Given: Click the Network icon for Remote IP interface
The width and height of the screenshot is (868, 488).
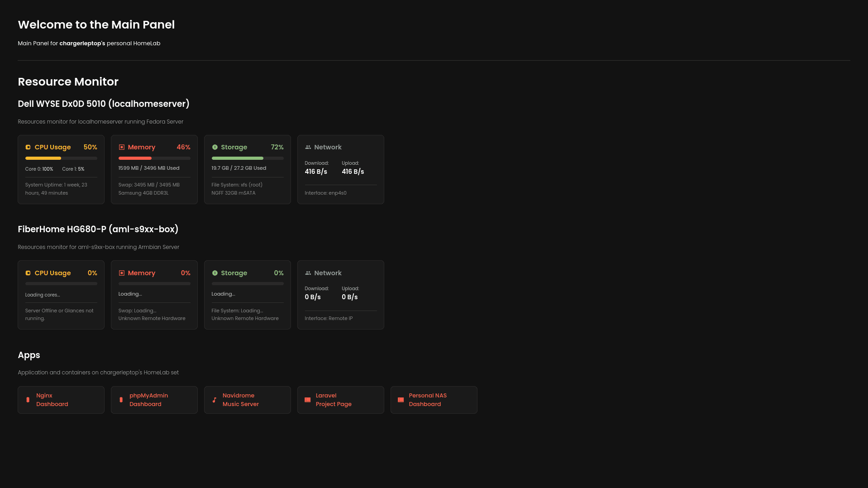Looking at the screenshot, I should tap(308, 273).
